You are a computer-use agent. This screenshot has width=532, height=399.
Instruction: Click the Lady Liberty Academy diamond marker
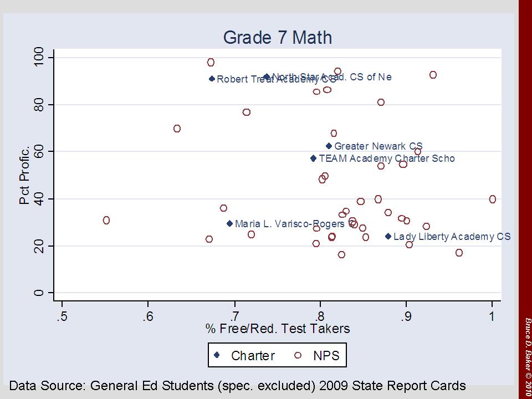point(388,237)
